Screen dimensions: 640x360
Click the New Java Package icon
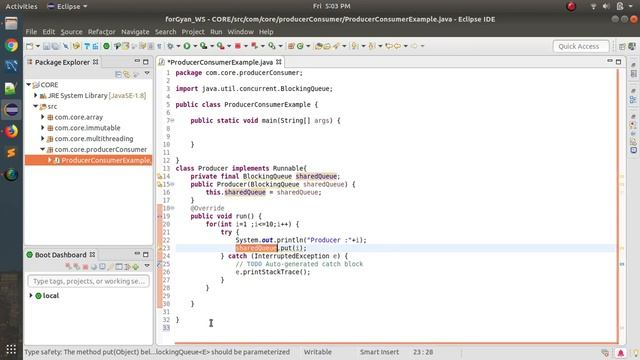click(291, 46)
